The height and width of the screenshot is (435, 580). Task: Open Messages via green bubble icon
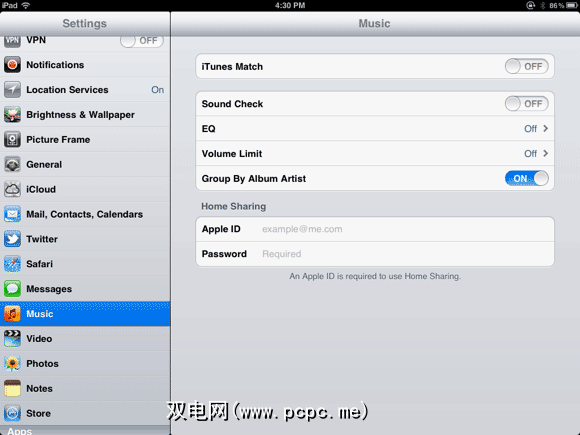12,289
